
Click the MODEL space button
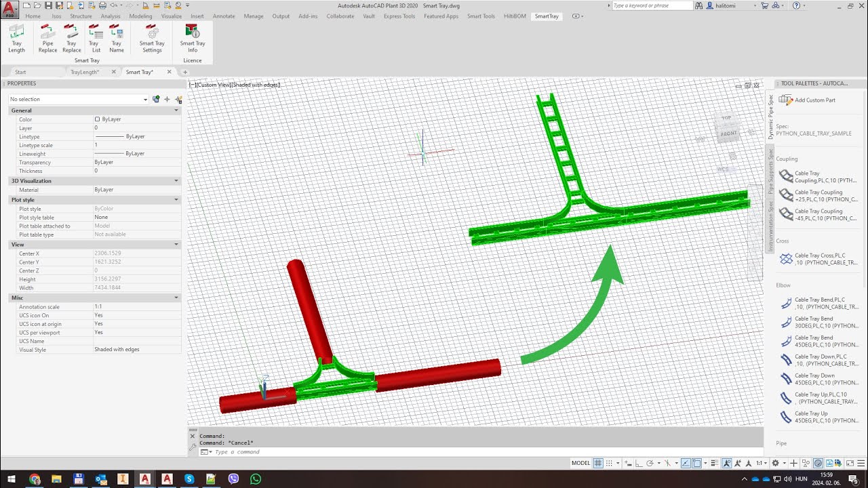coord(581,463)
